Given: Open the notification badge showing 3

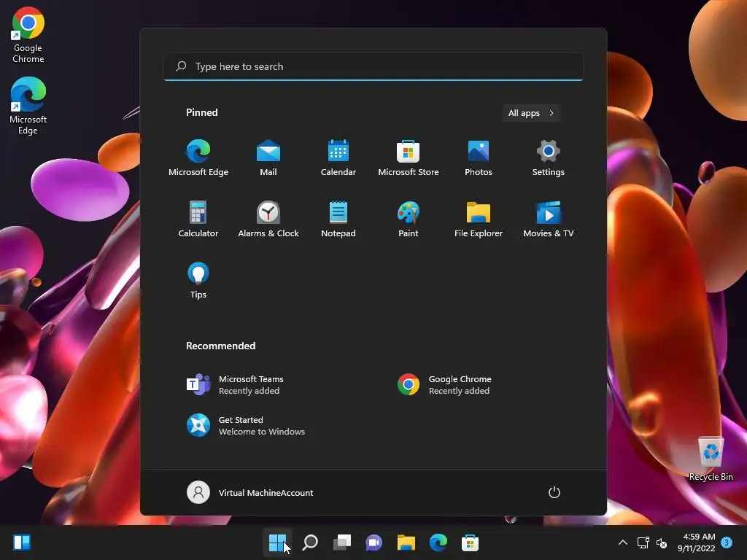Looking at the screenshot, I should tap(727, 542).
